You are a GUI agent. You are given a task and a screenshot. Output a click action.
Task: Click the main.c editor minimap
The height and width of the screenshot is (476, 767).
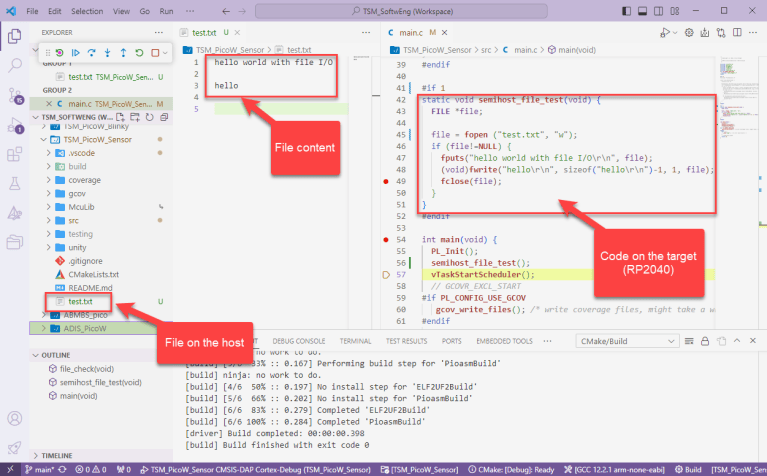[737, 98]
